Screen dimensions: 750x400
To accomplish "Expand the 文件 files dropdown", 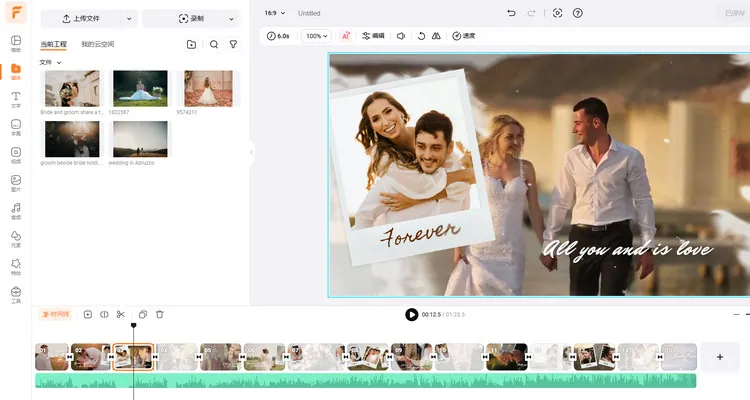I will 50,62.
